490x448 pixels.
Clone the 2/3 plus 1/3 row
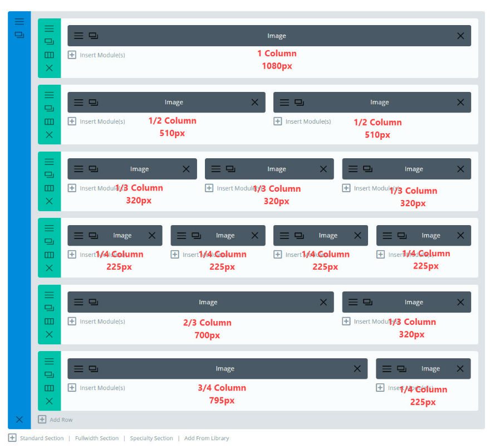coord(49,308)
